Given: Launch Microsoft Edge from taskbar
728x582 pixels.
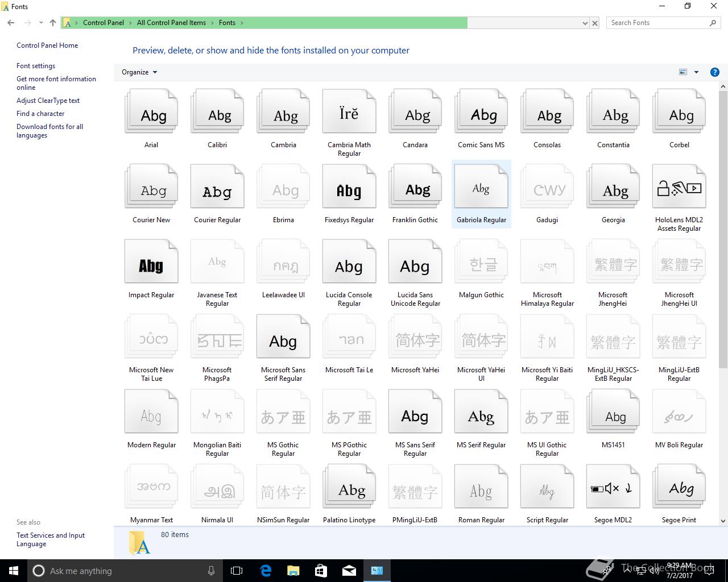Looking at the screenshot, I should [x=265, y=571].
